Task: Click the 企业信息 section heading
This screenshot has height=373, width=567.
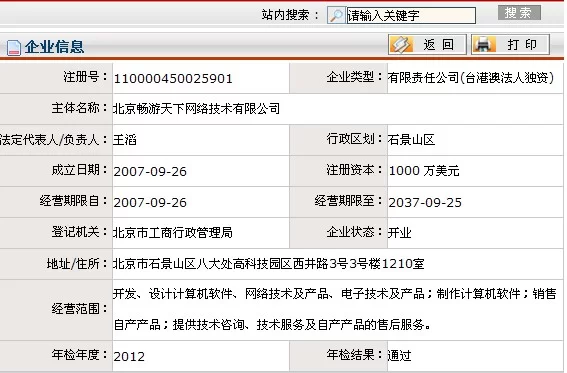Action: (x=54, y=47)
